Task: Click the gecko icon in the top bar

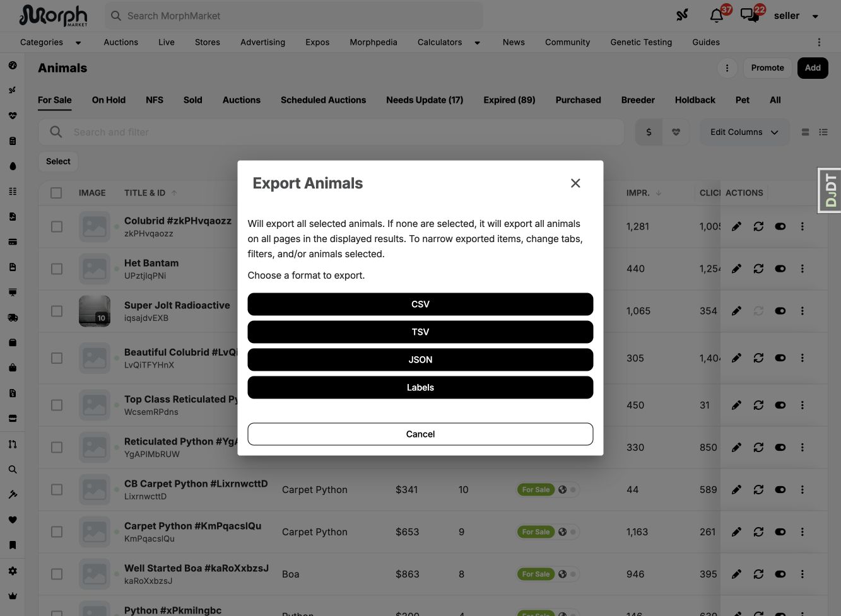Action: tap(682, 16)
